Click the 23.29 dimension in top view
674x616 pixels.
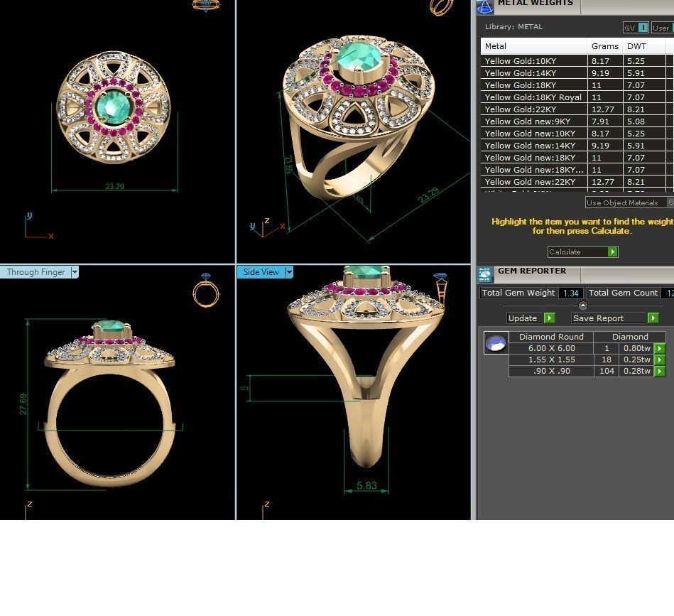(115, 186)
